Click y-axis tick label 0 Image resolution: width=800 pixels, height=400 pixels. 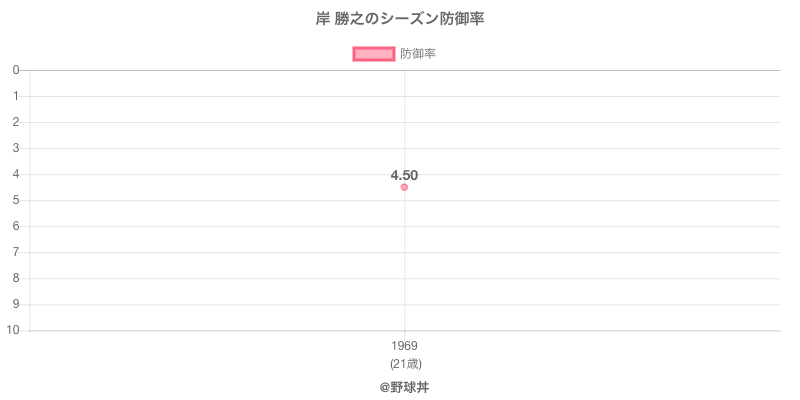[17, 70]
